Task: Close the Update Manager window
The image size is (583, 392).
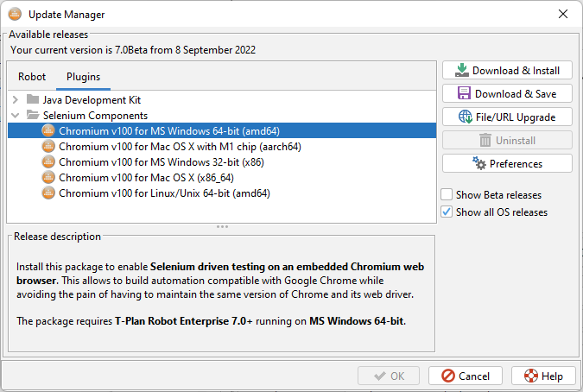Action: click(x=563, y=14)
